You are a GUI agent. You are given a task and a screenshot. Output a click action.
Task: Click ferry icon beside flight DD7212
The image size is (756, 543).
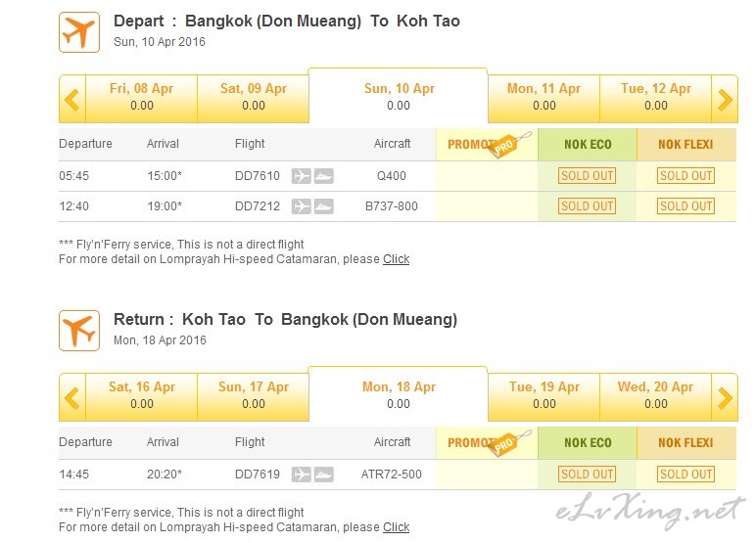[x=323, y=206]
